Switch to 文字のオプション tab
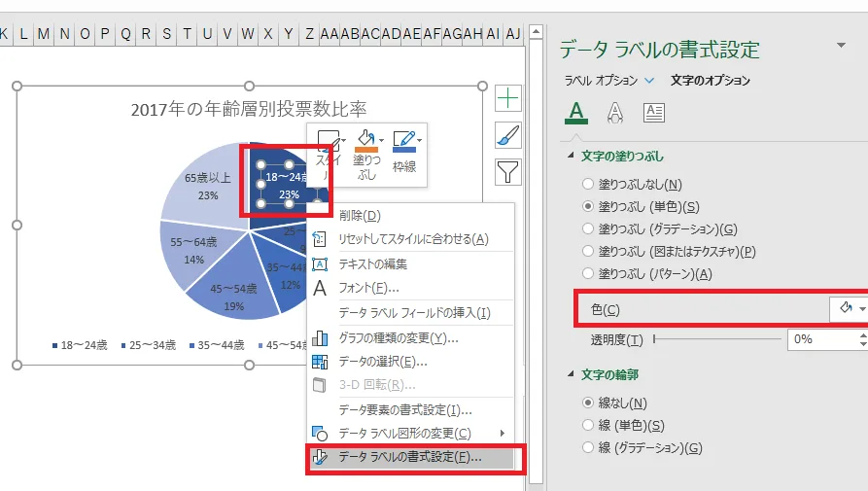This screenshot has height=491, width=868. point(710,81)
